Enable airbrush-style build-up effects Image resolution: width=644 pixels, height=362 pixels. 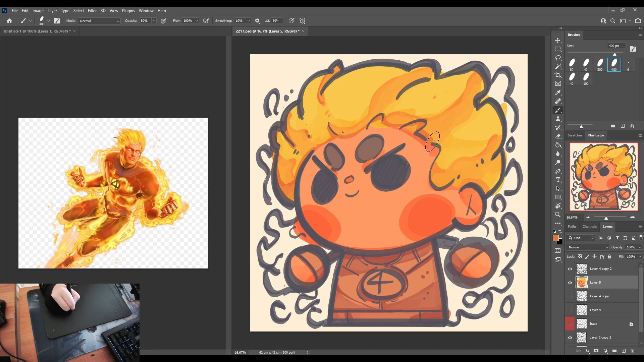(x=206, y=21)
